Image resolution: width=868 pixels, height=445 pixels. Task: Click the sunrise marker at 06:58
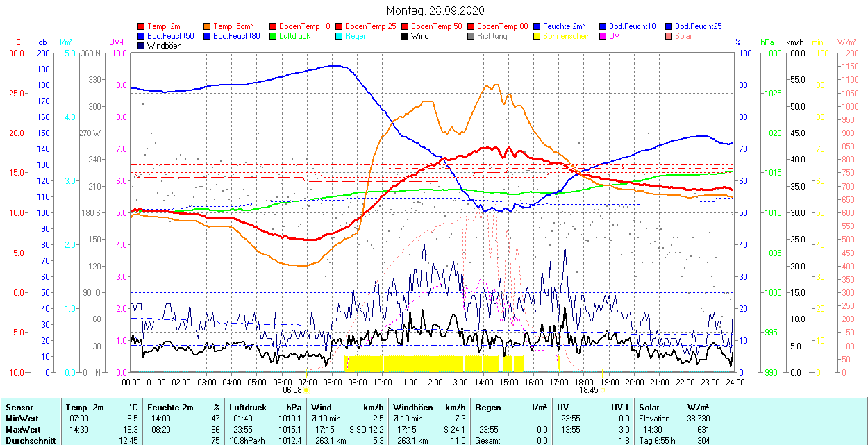click(306, 390)
